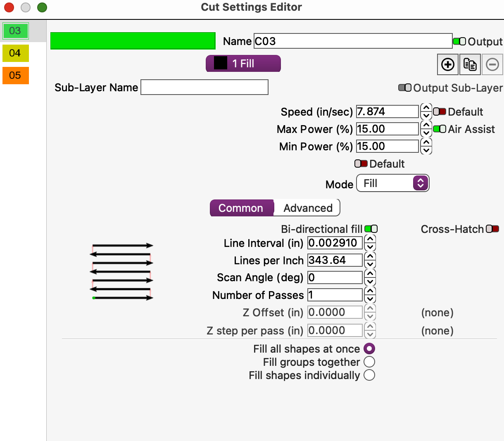Decrease Lines per Inch with the down arrow
Viewport: 504px width, 441px height.
click(370, 264)
